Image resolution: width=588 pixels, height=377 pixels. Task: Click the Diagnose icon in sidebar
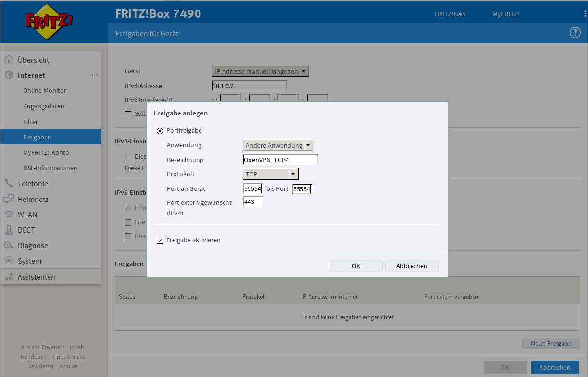[x=9, y=245]
